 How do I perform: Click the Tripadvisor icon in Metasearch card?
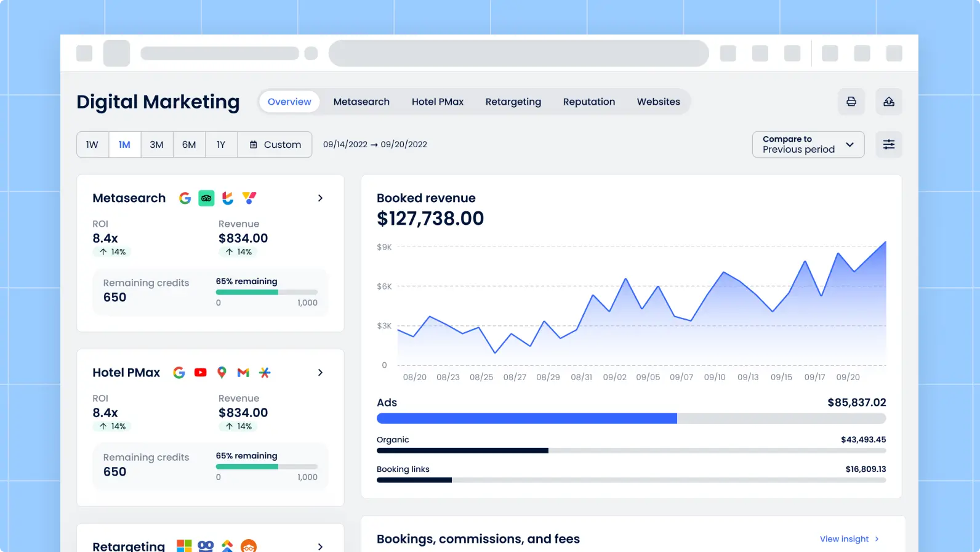coord(206,198)
